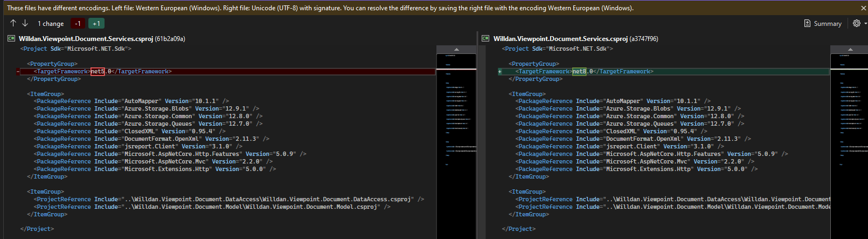Click the left pane minimap scrollbar

coord(456,135)
